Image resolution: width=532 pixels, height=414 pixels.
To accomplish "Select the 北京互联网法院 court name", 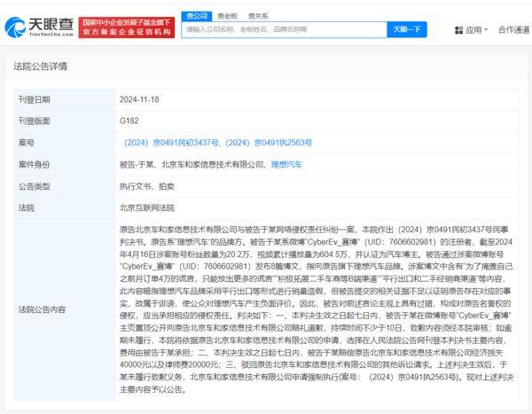I will pos(147,207).
